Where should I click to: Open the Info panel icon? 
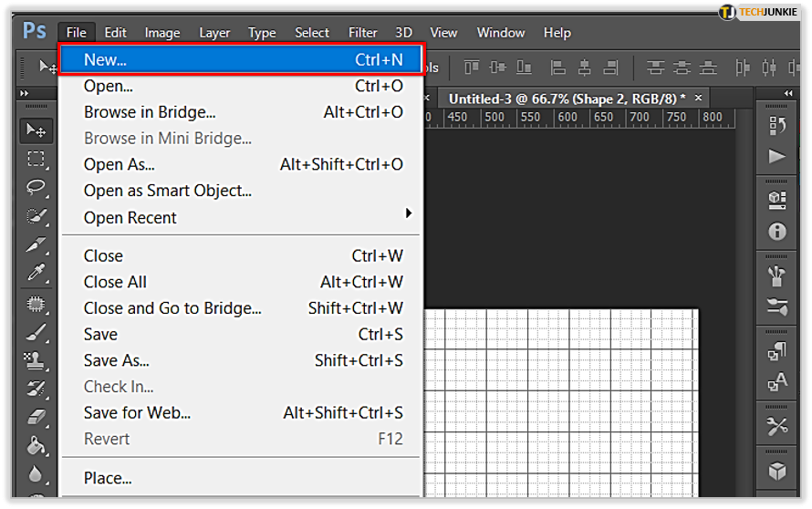click(x=776, y=232)
